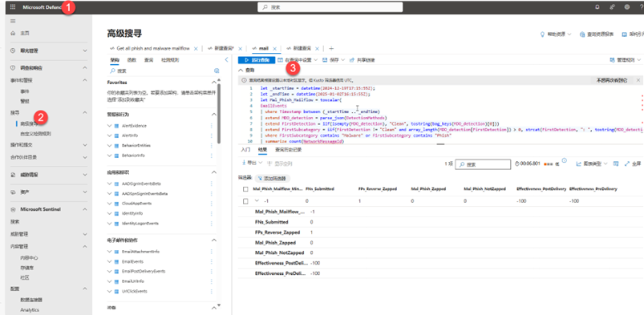Collapse expanded result row with value -1
The width and height of the screenshot is (644, 315).
click(x=257, y=201)
